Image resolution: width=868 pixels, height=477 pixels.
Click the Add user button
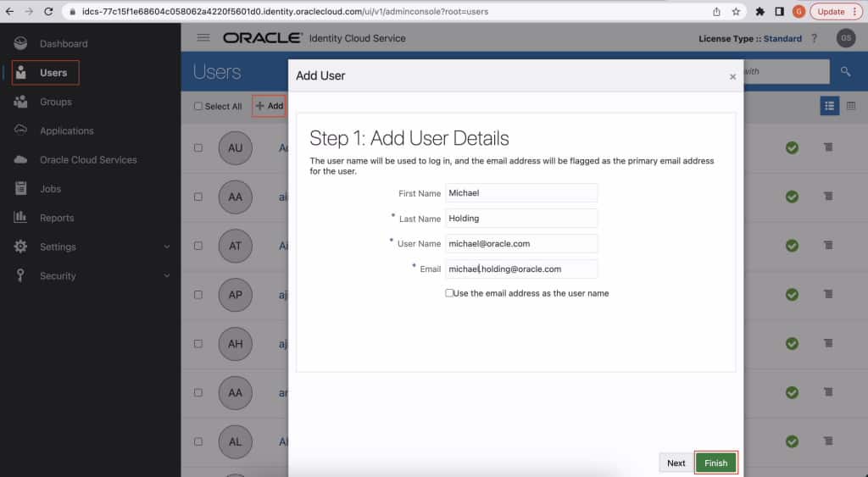pos(269,106)
